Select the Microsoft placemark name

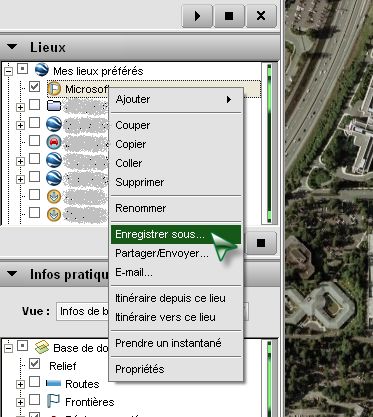tap(87, 89)
